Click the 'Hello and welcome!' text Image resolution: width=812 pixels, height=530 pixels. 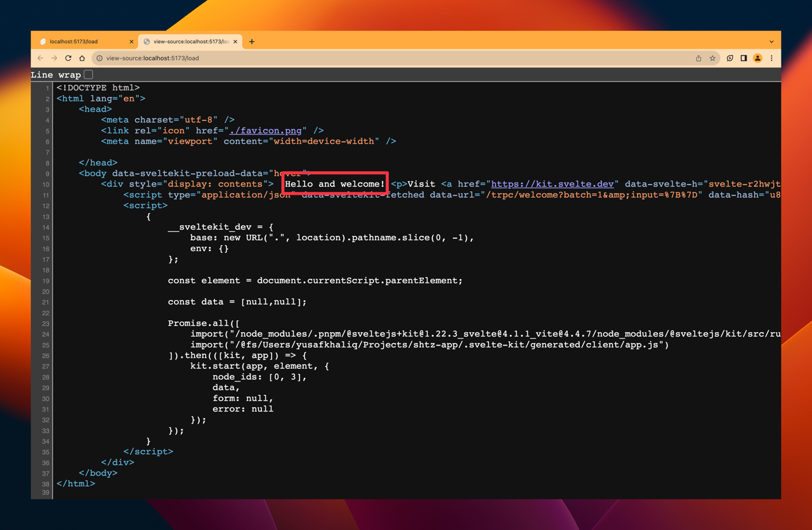point(335,184)
